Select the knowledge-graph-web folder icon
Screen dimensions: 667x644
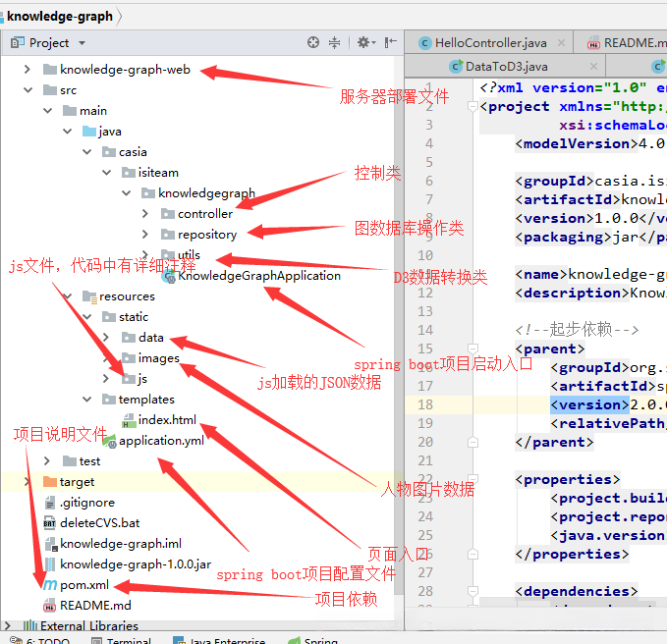[50, 70]
